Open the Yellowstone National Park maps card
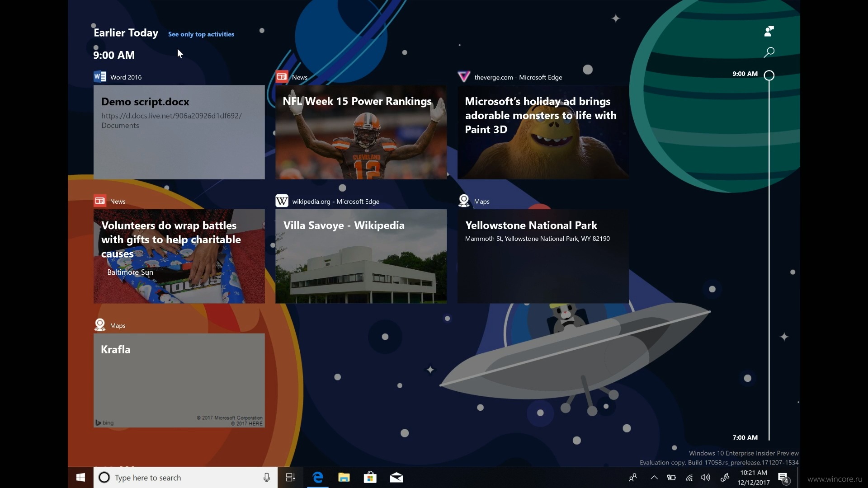The width and height of the screenshot is (868, 488). [543, 256]
